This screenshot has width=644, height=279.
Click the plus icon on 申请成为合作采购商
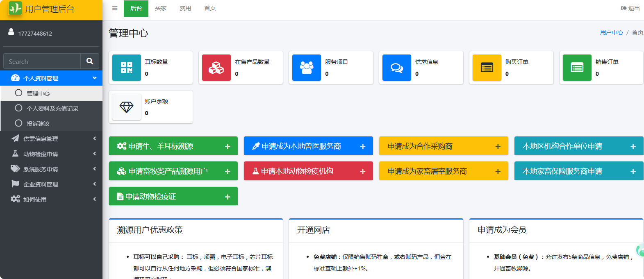(498, 147)
